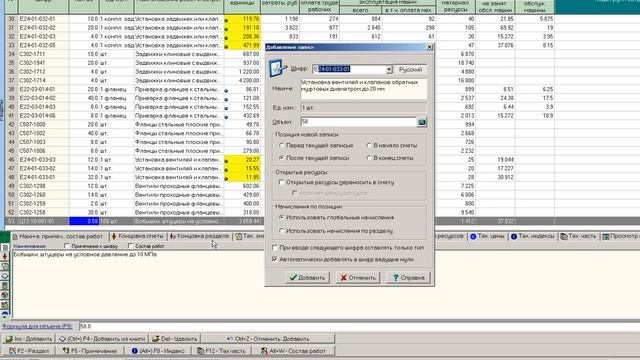
Task: Open the 'Концовка сметы' tab
Action: point(138,236)
